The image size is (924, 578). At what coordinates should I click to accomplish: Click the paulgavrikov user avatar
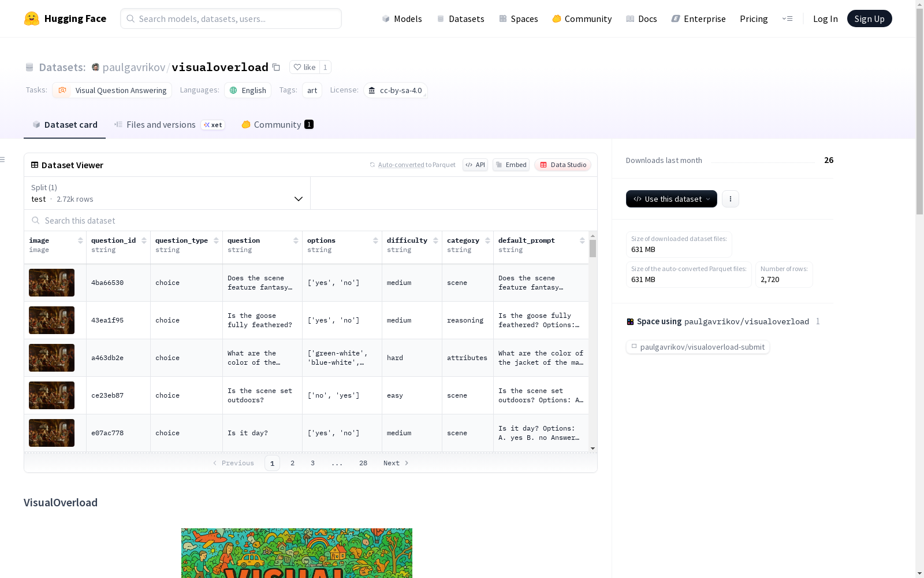pos(95,67)
